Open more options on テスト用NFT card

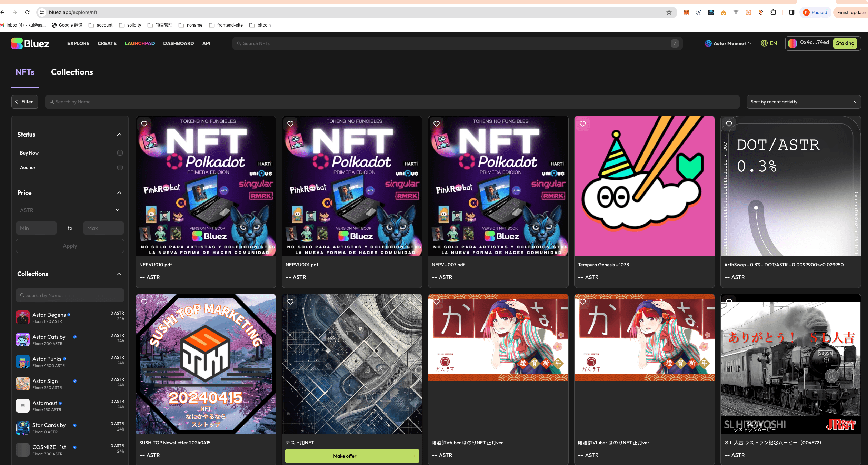412,456
